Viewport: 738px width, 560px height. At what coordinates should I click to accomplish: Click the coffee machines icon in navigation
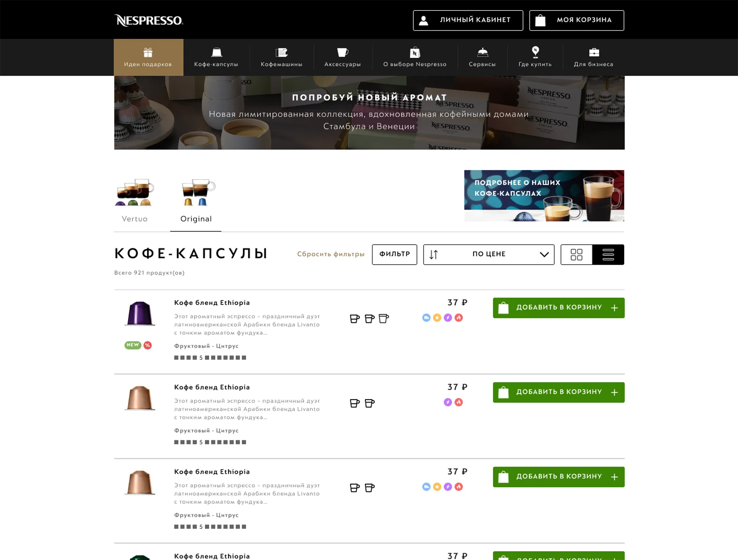pyautogui.click(x=281, y=52)
